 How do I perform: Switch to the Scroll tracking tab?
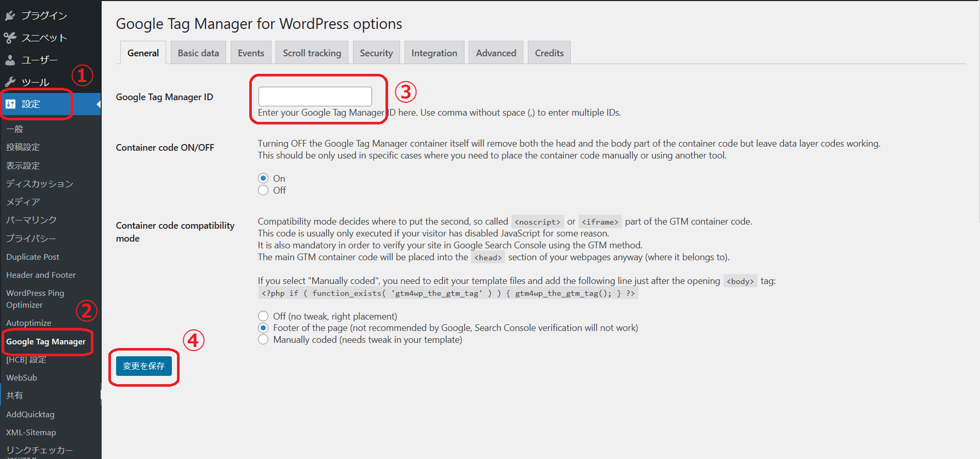point(312,53)
